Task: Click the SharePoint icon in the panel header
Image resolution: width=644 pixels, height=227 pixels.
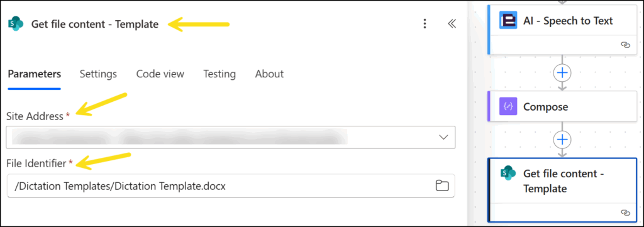Action: point(16,24)
